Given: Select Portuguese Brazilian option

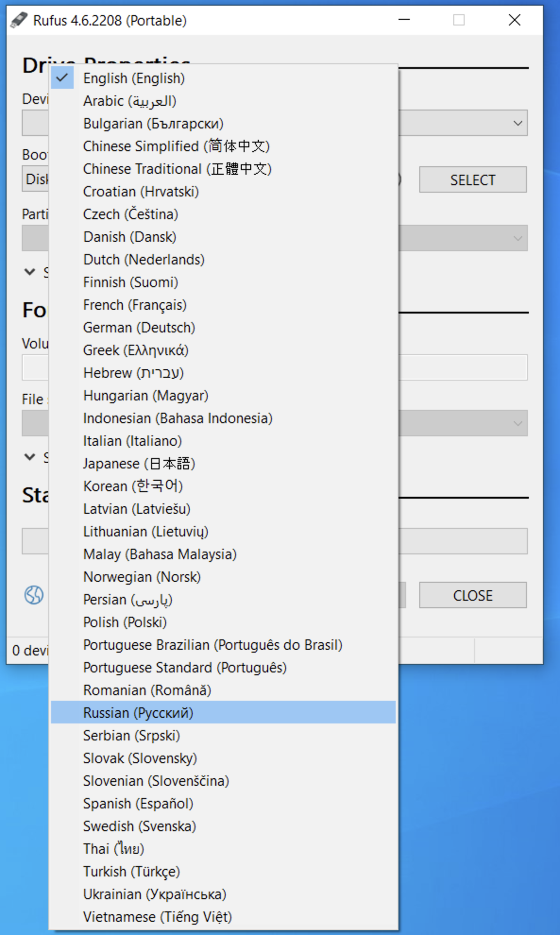Looking at the screenshot, I should [x=223, y=645].
